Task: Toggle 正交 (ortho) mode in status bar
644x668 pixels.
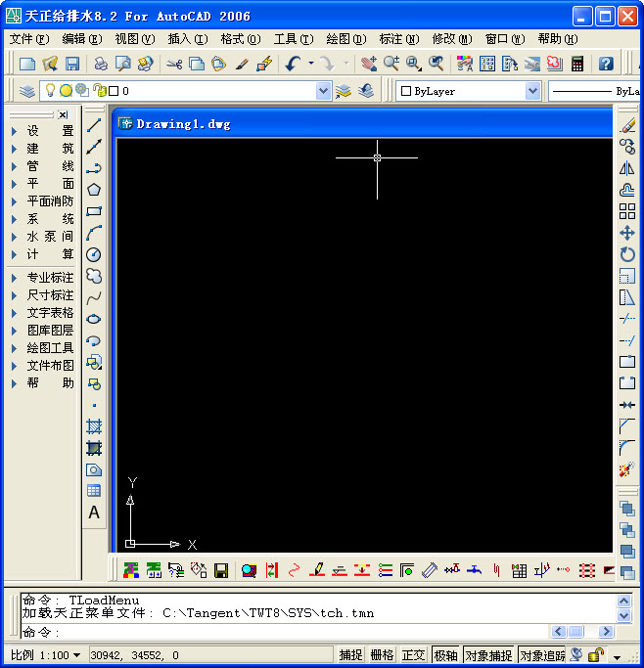Action: pos(414,655)
